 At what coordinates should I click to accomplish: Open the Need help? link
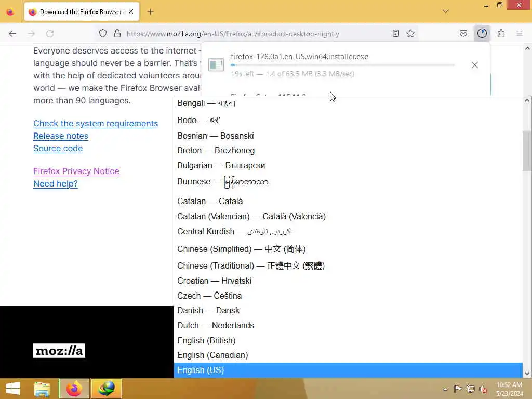[x=56, y=184]
